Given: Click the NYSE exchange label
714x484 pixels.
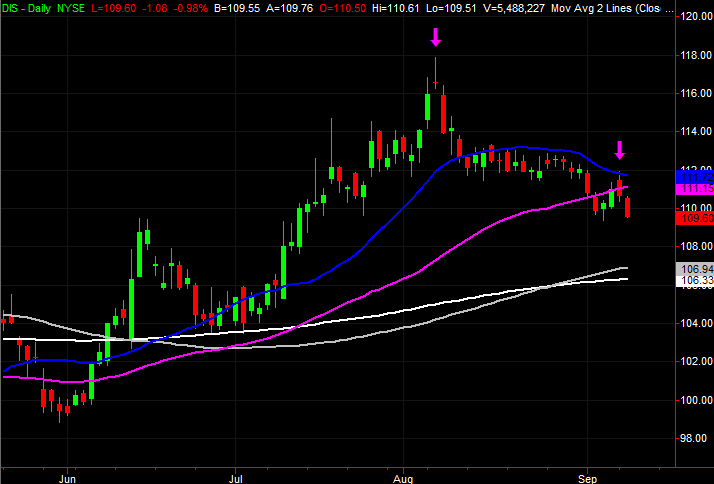Looking at the screenshot, I should pos(71,8).
